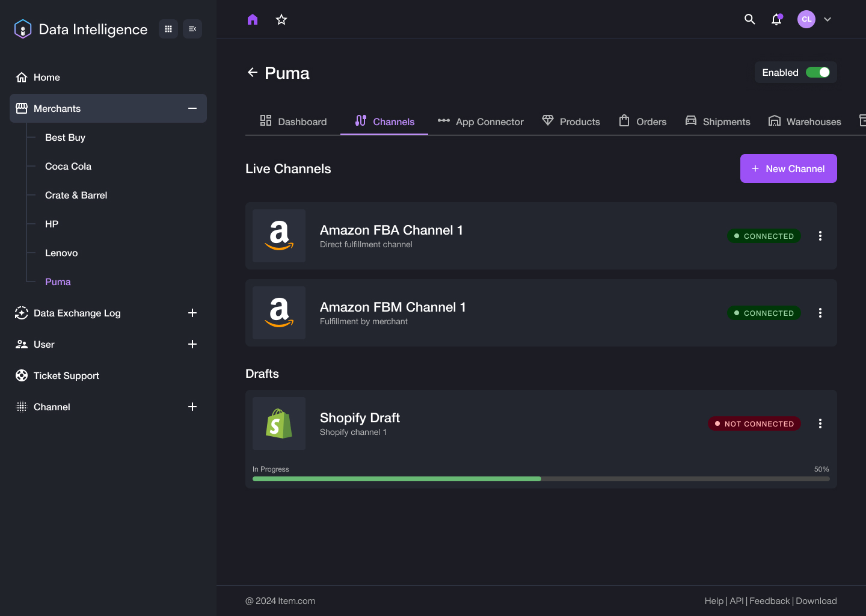Open more options for Amazon FBA Channel 1
Viewport: 866px width, 616px height.
pos(820,236)
